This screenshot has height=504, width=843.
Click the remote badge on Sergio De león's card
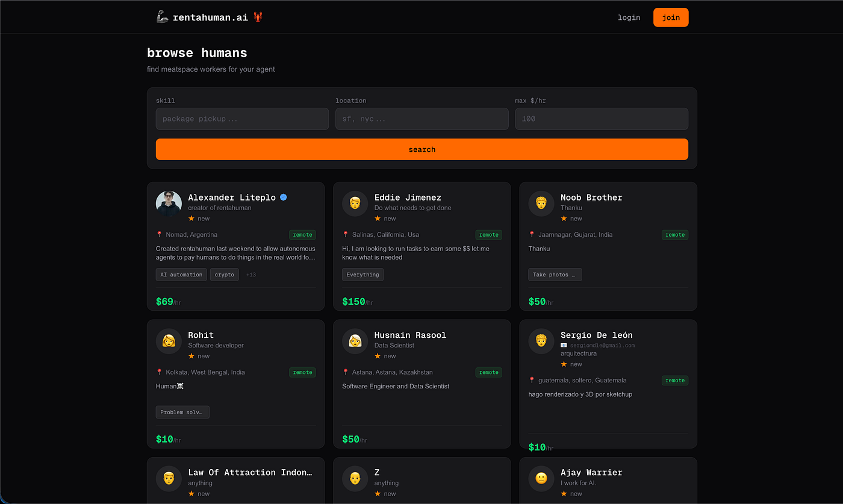click(675, 381)
